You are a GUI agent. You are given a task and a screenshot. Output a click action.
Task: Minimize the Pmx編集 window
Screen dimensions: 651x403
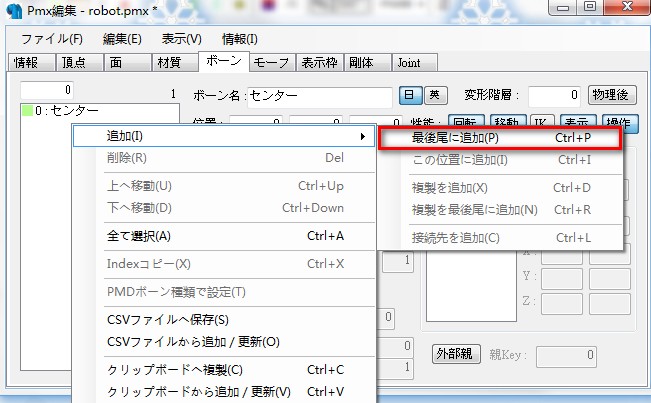pos(563,7)
